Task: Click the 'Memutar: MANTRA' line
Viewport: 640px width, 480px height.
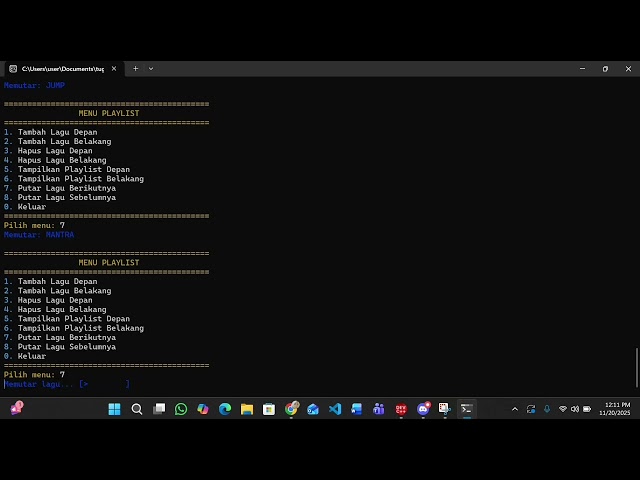Action: click(x=39, y=235)
